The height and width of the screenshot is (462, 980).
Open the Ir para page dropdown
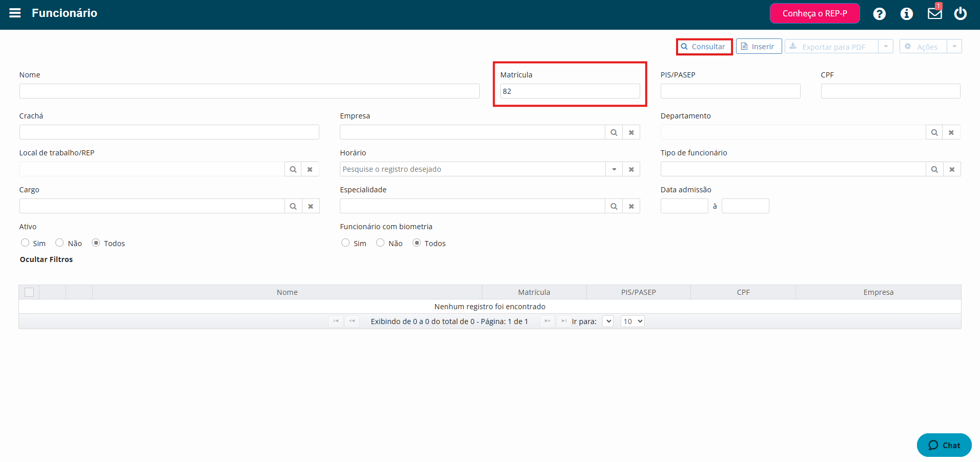tap(608, 322)
